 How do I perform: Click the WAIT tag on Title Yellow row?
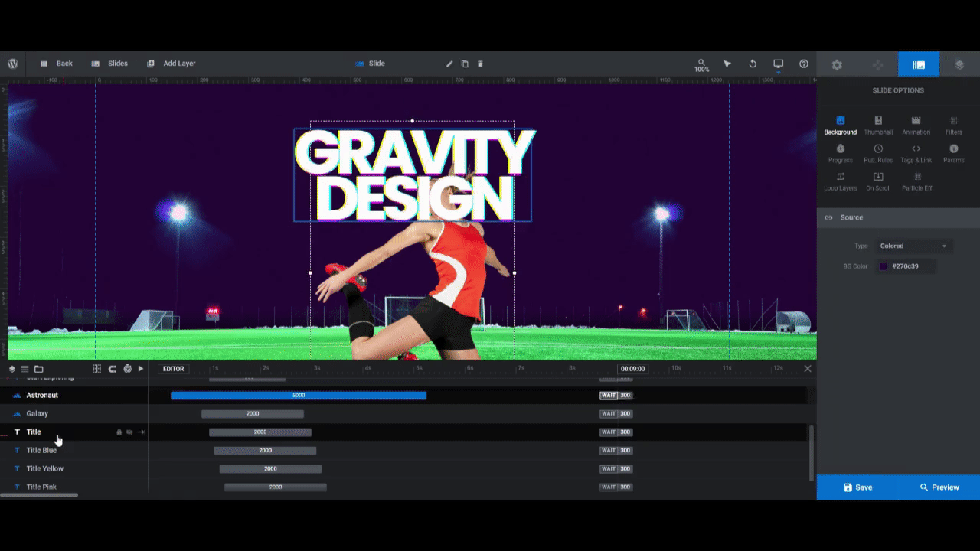(609, 469)
